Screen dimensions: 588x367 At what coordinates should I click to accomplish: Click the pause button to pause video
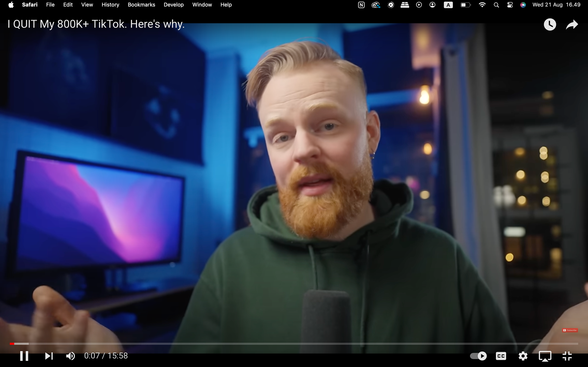24,356
